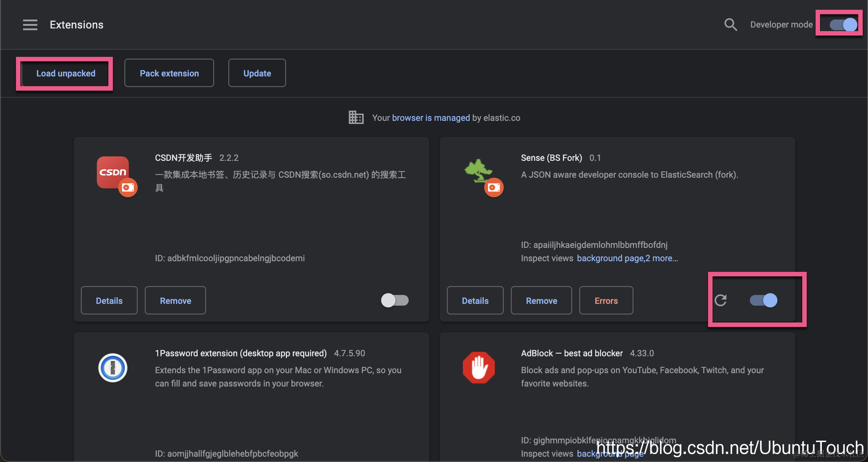
Task: Click the unpacked badge on Sense icon
Action: pyautogui.click(x=494, y=187)
